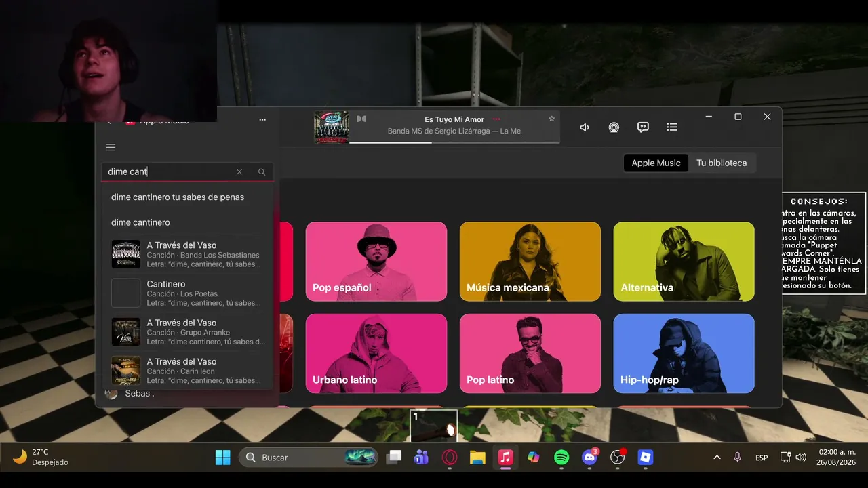Click Grupo Arranke album cover thumbnail
Viewport: 868px width, 488px height.
[125, 332]
